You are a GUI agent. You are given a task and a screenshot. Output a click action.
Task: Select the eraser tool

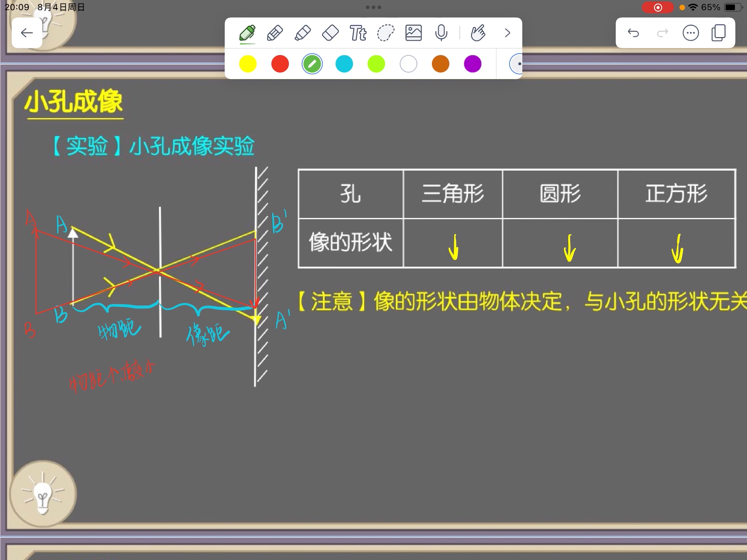click(x=330, y=33)
